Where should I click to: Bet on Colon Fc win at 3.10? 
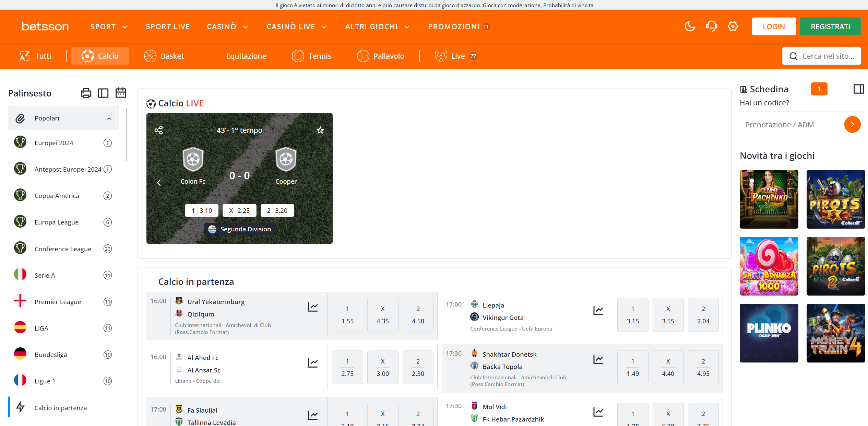(202, 210)
